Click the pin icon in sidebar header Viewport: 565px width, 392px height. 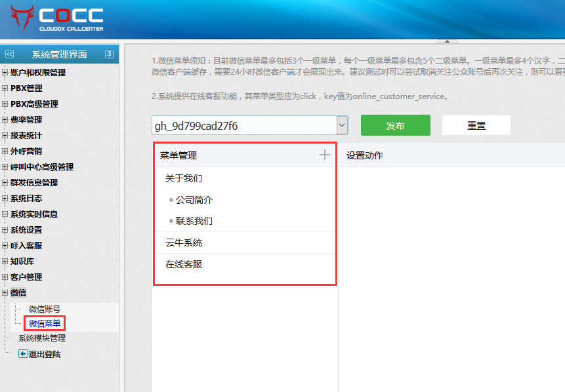click(110, 54)
